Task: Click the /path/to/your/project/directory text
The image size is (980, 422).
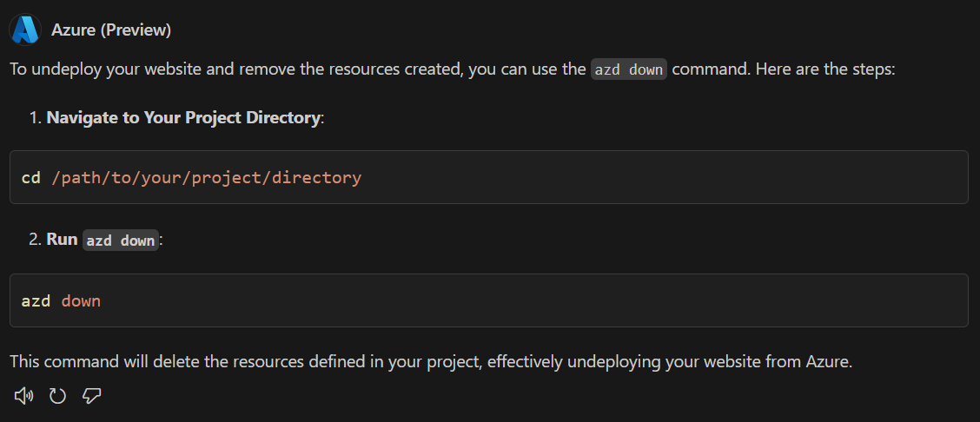Action: click(x=206, y=177)
